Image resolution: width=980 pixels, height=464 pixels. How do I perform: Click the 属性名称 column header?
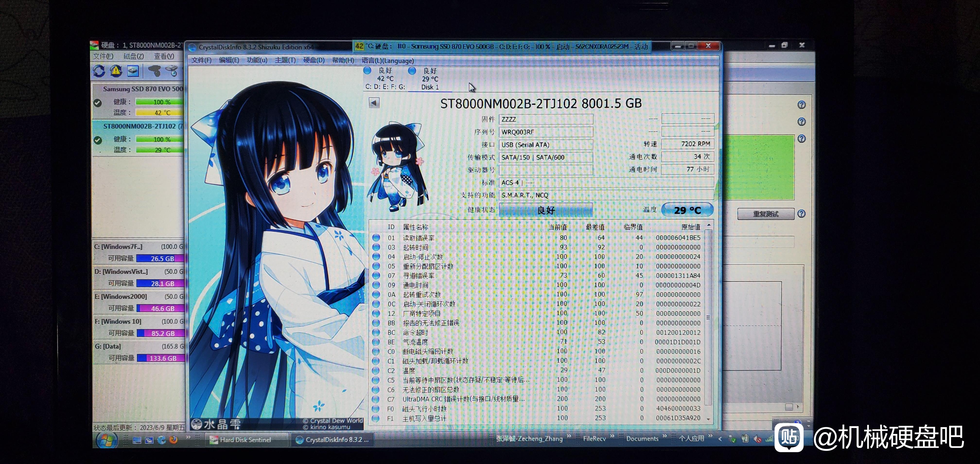coord(415,227)
